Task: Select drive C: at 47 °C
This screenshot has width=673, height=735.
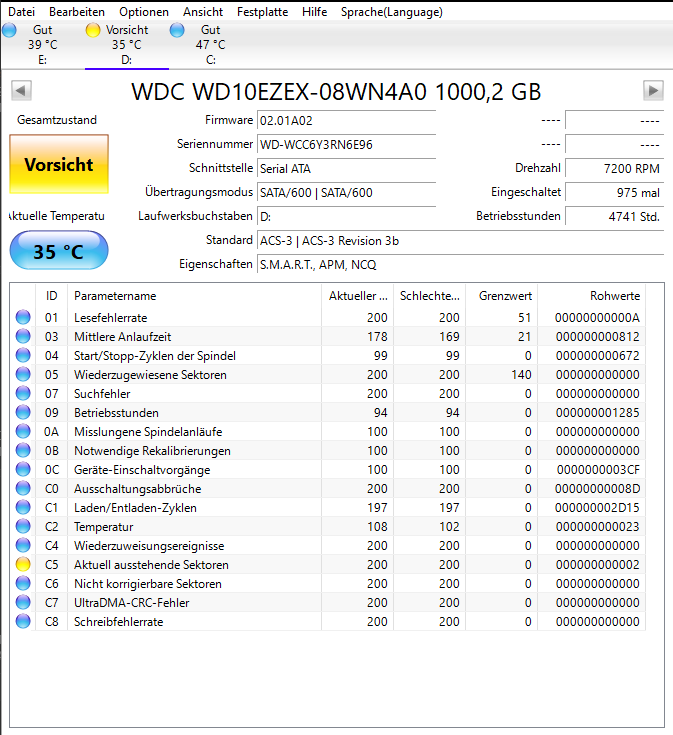Action: point(210,45)
